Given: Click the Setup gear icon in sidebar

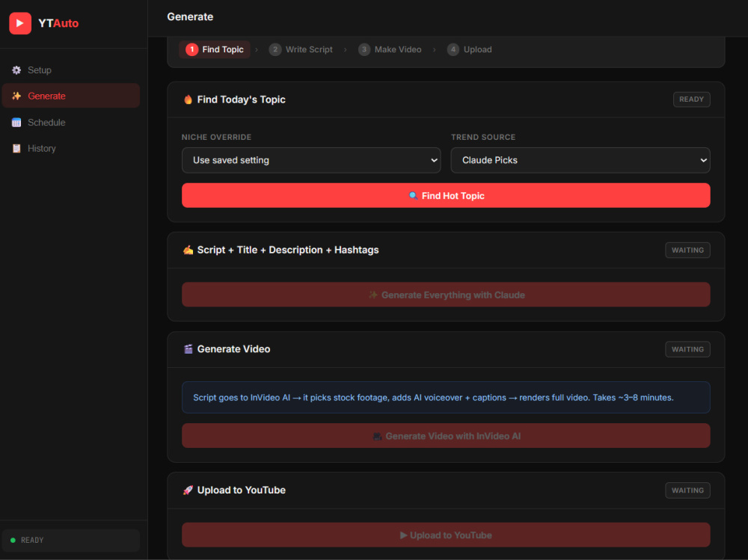Looking at the screenshot, I should pyautogui.click(x=16, y=70).
